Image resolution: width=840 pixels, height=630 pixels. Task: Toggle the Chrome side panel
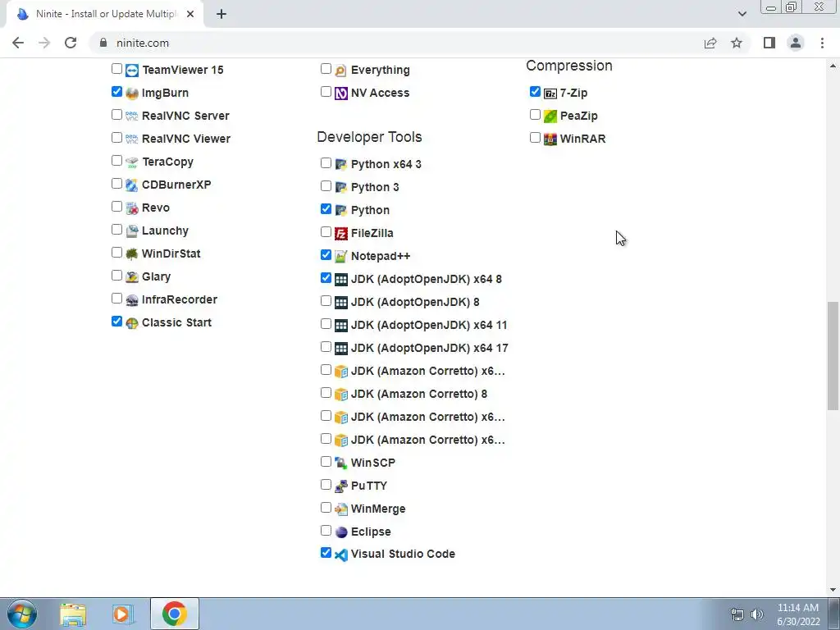pyautogui.click(x=769, y=43)
